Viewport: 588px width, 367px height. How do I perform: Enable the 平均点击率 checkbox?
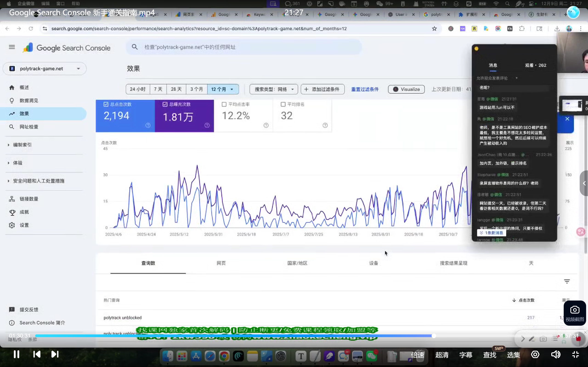224,104
